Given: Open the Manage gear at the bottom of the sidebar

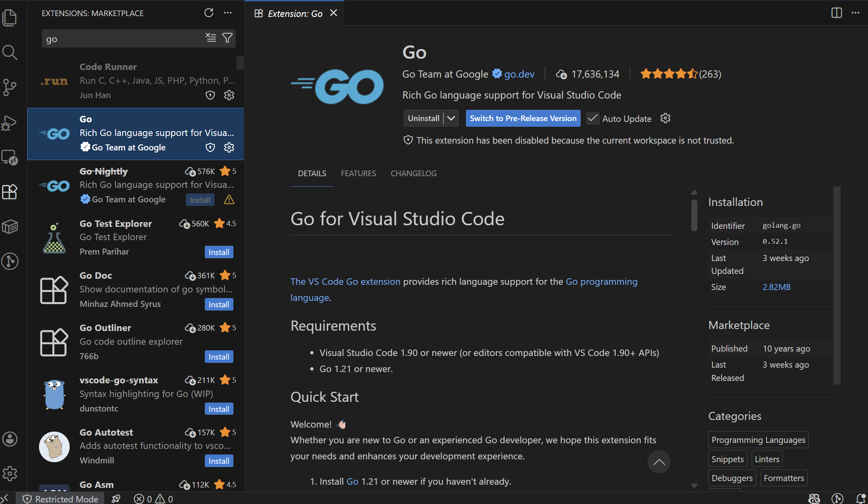Looking at the screenshot, I should 10,473.
